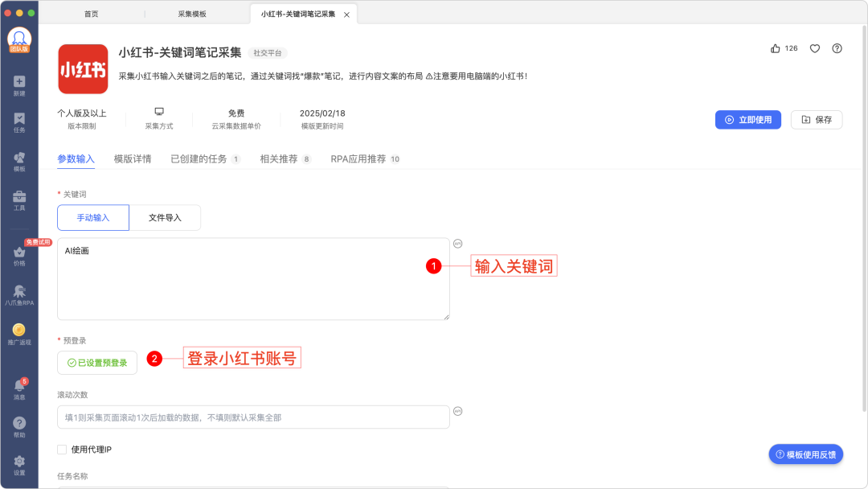
Task: Select the 相关推荐 tab
Action: (x=285, y=159)
